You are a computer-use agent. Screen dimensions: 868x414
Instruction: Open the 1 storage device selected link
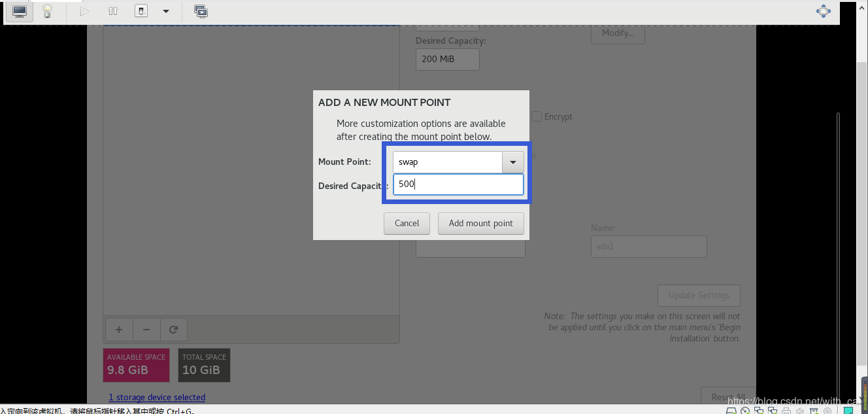pos(157,397)
